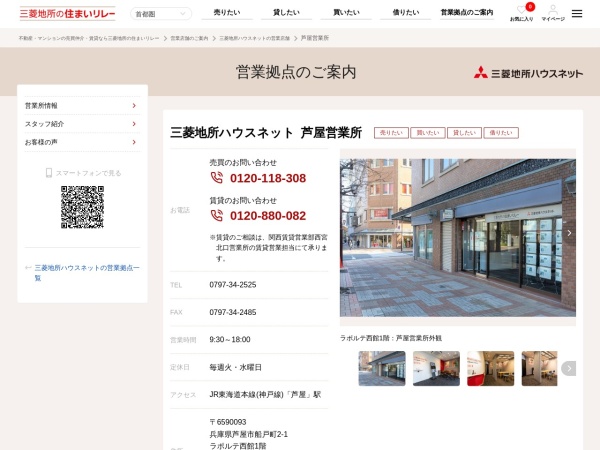Open the hamburger menu

click(x=577, y=14)
